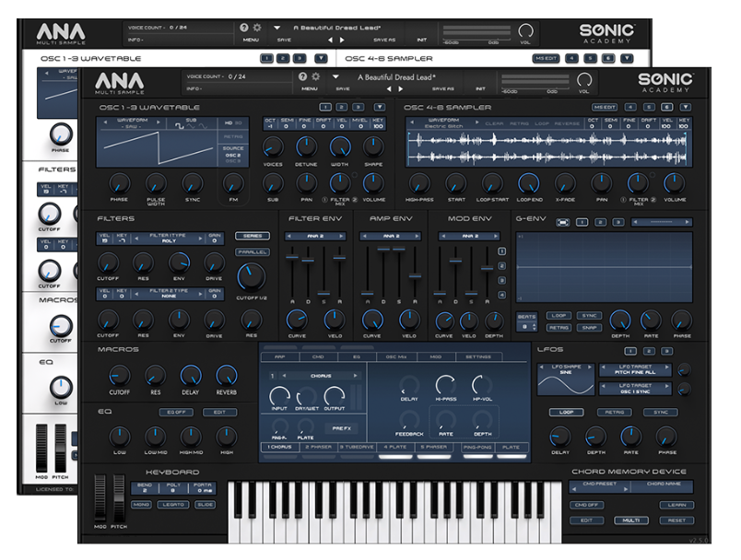Image resolution: width=741 pixels, height=560 pixels.
Task: Open the help question-mark icon in front window
Action: point(303,76)
